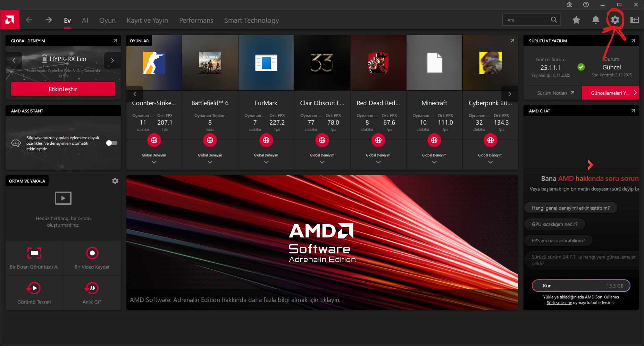Switch to the AI tab
Screen dimensions: 644x346
click(x=85, y=20)
